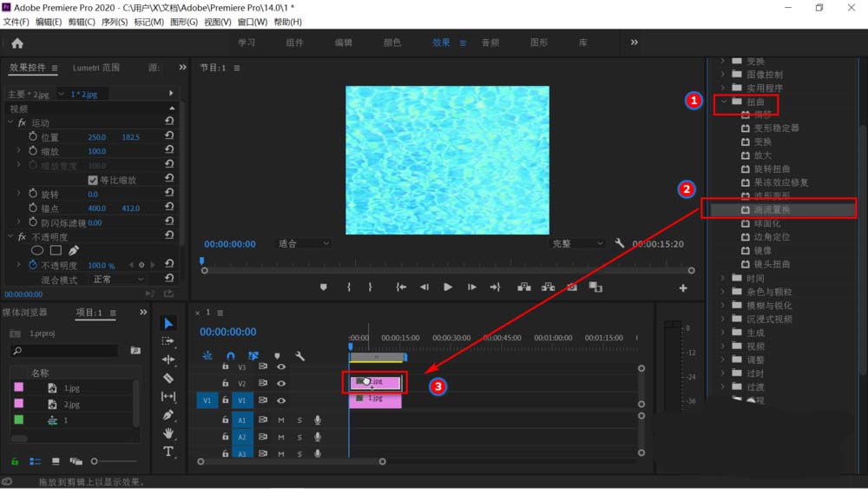Screen dimensions: 868x489
Task: Click Mark Out bracket button
Action: [370, 287]
